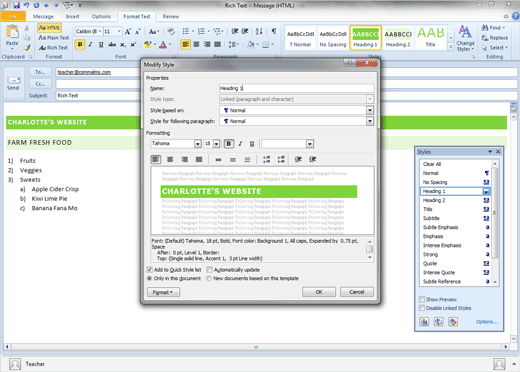Click the Paste icon in Clipboard group
This screenshot has width=520, height=372.
(x=12, y=32)
